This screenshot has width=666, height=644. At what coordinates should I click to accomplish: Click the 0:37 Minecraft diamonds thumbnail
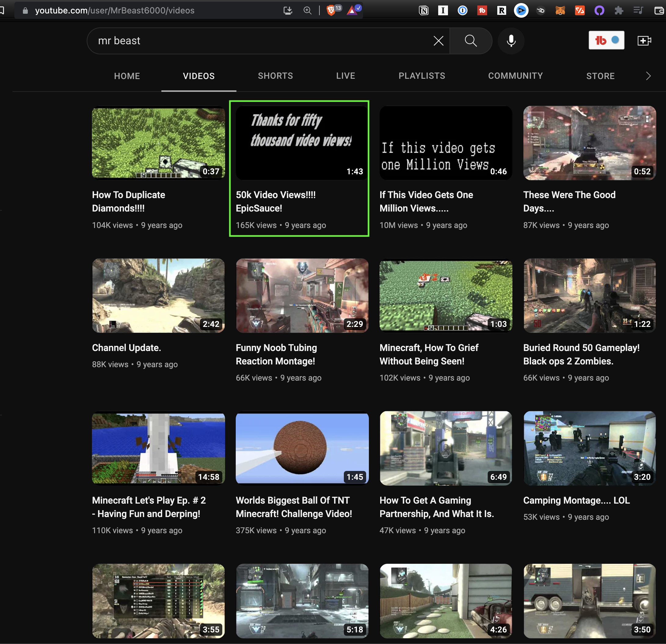158,143
